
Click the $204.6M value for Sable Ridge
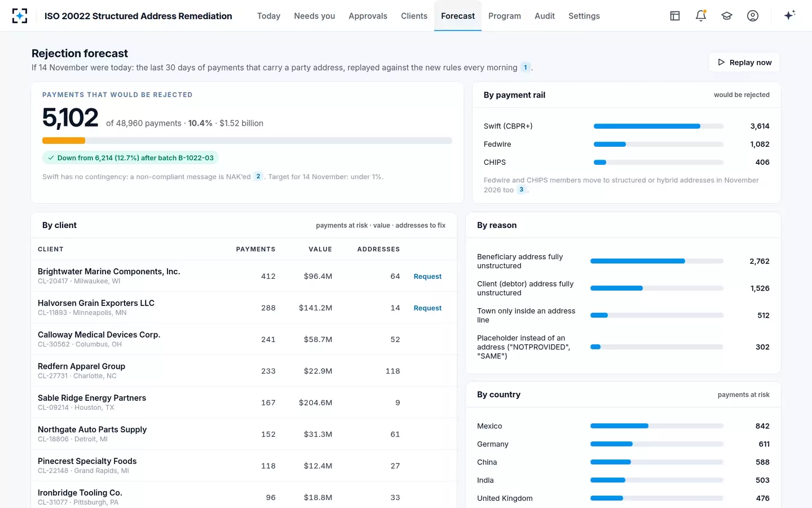tap(315, 402)
